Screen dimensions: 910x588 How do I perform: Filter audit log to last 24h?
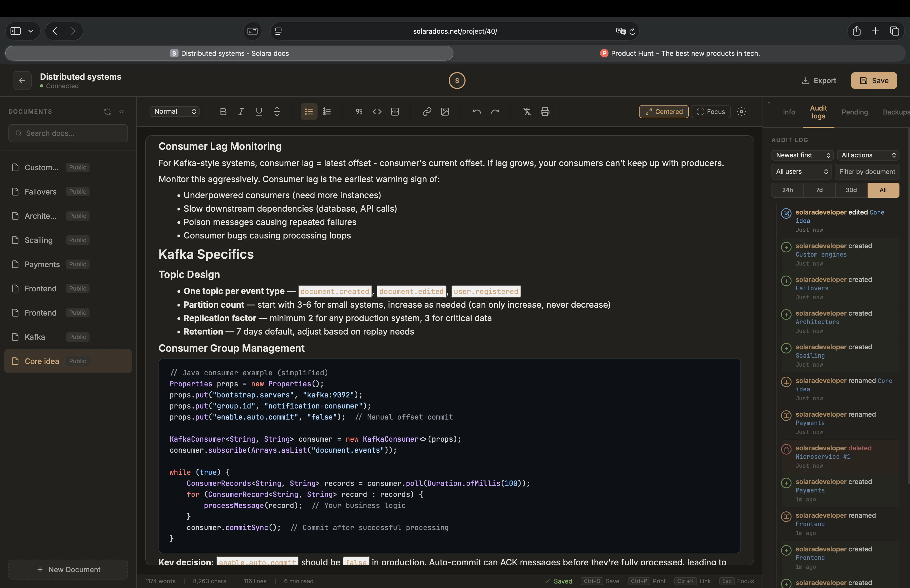(787, 190)
